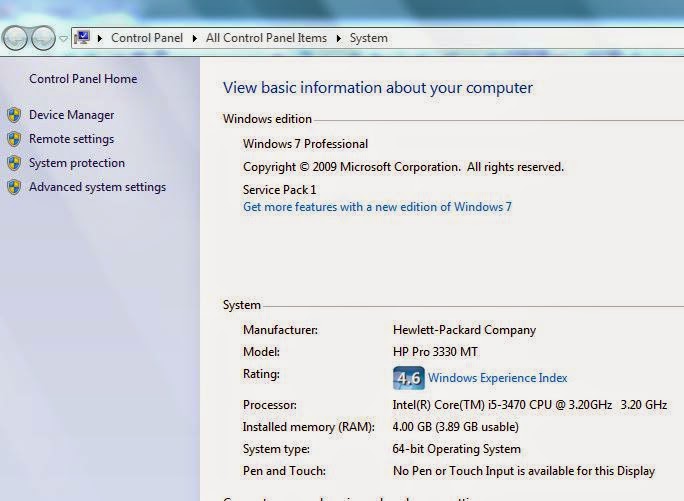Click the Windows 7 Professional text
684x501 pixels.
click(305, 144)
